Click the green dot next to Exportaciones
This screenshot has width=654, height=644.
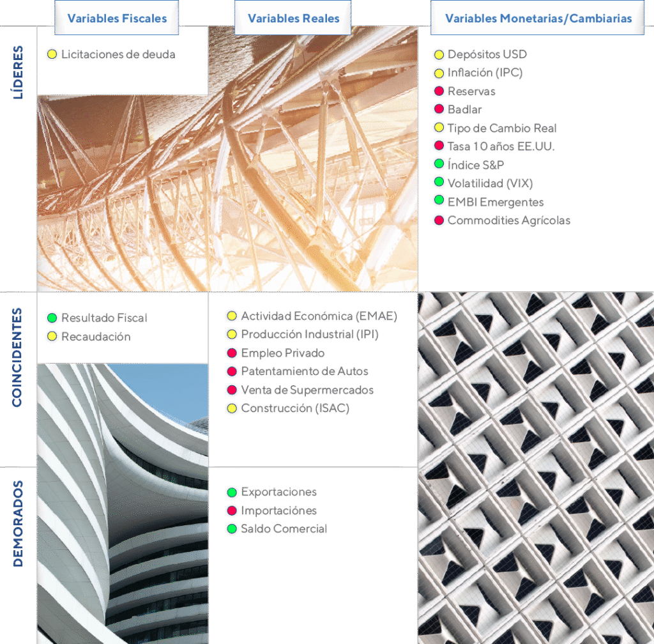coord(232,492)
